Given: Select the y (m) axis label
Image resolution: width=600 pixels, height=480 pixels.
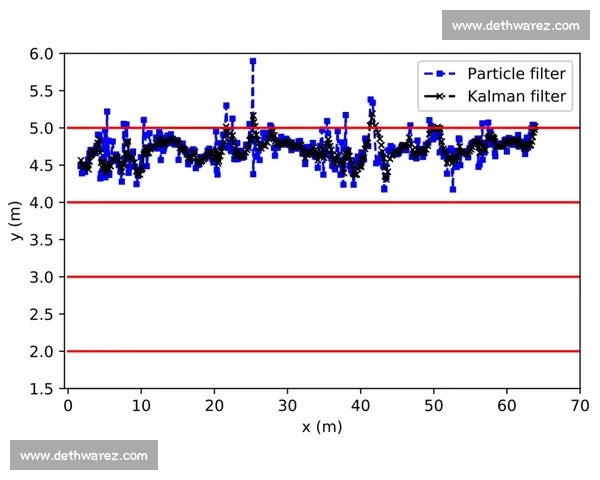Looking at the screenshot, I should coord(15,221).
